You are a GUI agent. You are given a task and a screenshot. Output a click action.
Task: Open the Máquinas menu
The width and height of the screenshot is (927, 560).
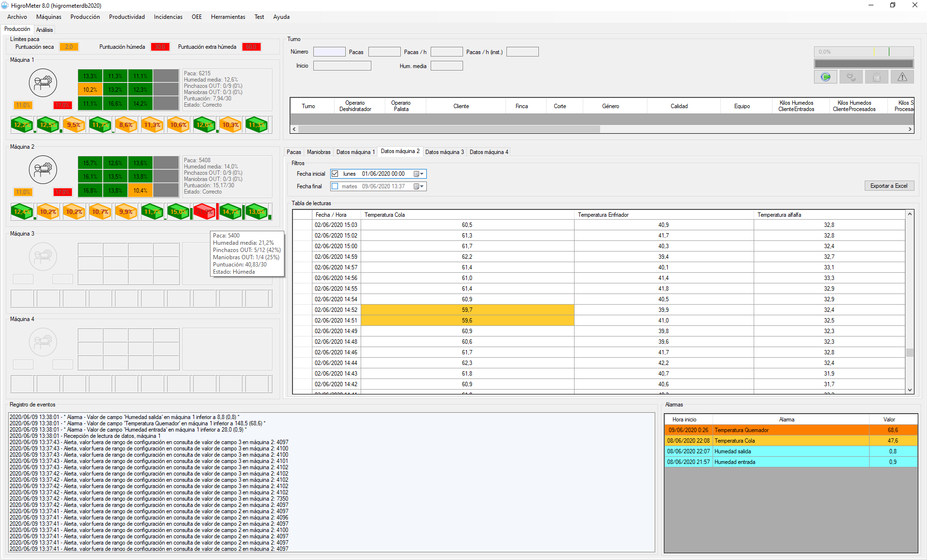click(49, 17)
